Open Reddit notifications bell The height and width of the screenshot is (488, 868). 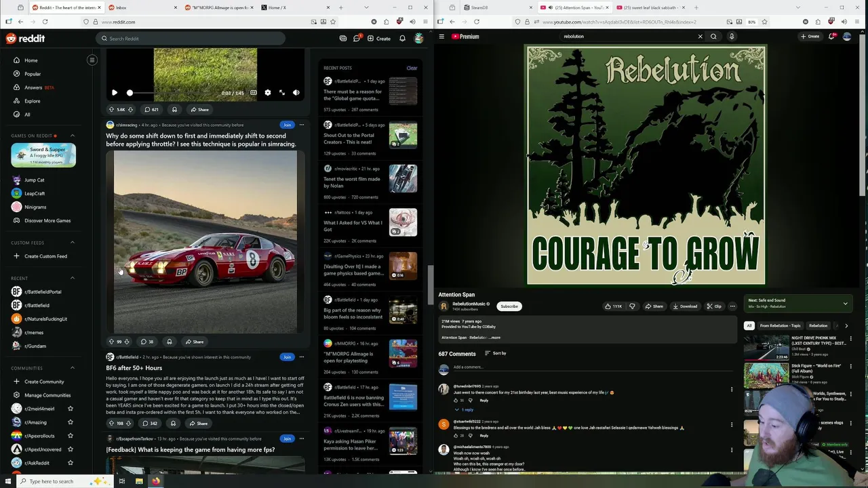click(x=402, y=39)
